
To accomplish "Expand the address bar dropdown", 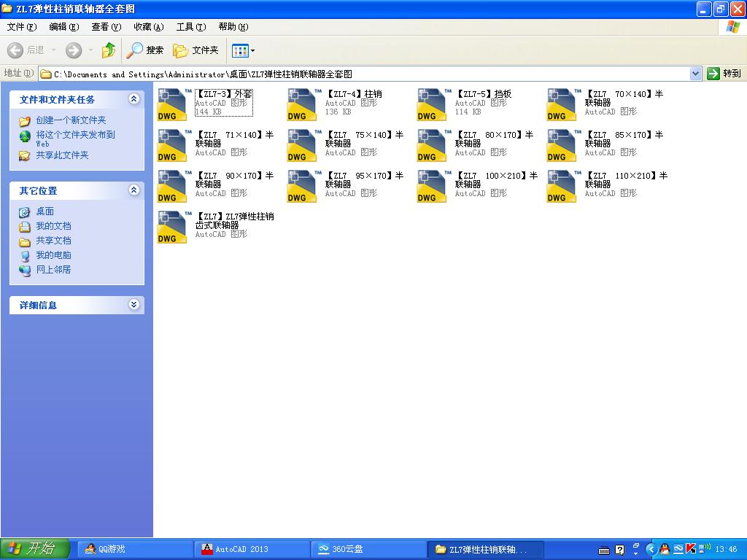I will point(695,74).
